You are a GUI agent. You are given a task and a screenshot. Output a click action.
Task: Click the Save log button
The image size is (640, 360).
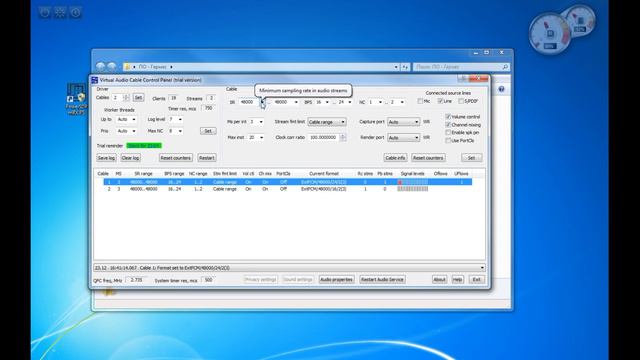tap(106, 158)
